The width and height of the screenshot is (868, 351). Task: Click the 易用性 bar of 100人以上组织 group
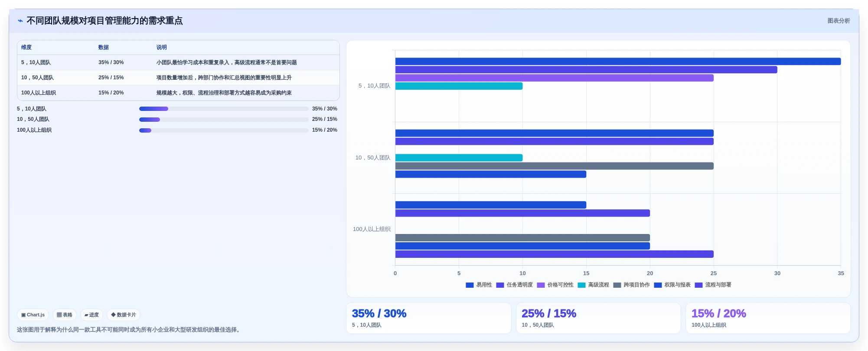tap(491, 205)
